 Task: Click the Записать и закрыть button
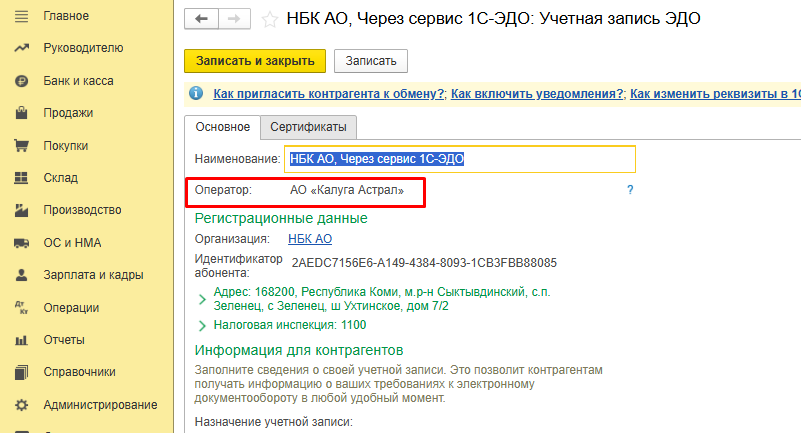[255, 61]
